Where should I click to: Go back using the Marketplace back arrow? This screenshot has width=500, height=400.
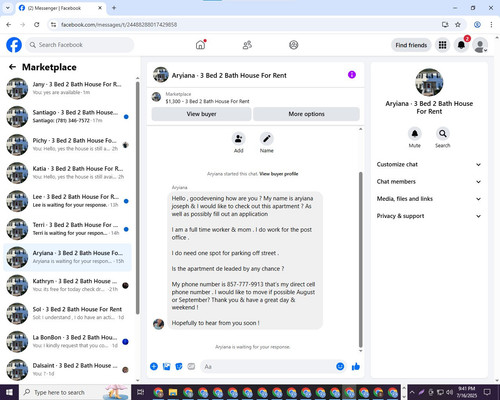coord(12,67)
